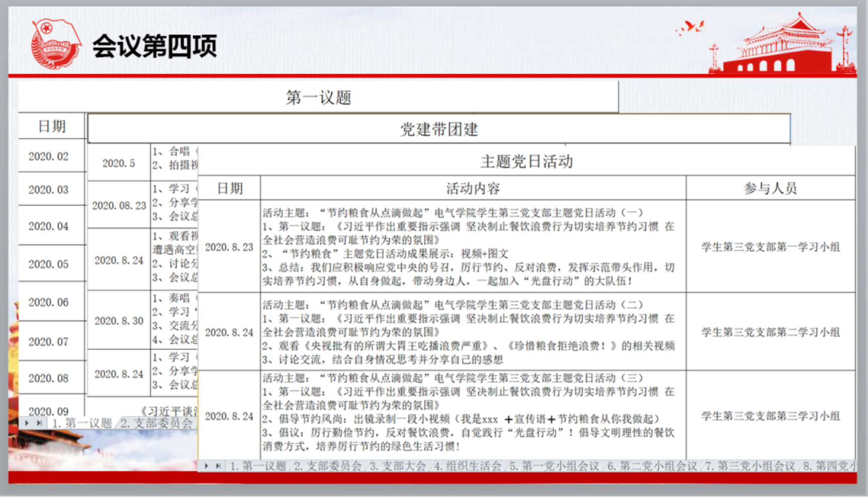Screen dimensions: 868x498
Task: Select the 5. 第一党小组会议 sheet tab
Action: 554,466
